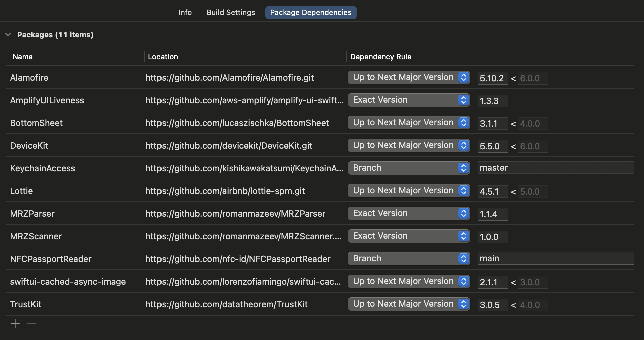Switch to the Build Settings tab
Viewport: 644px width, 340px height.
coord(231,13)
